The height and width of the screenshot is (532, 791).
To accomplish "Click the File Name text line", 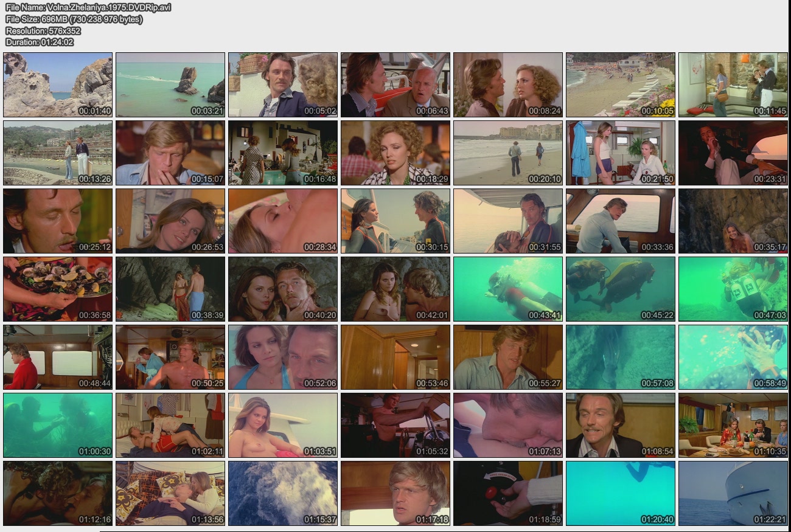I will click(88, 7).
